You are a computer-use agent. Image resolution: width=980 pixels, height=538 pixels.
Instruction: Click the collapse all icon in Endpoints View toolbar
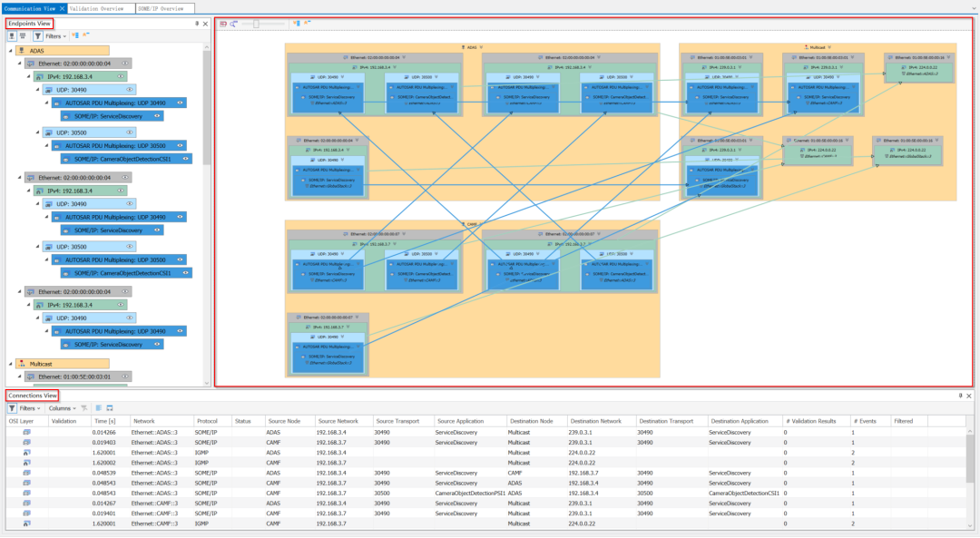point(85,35)
